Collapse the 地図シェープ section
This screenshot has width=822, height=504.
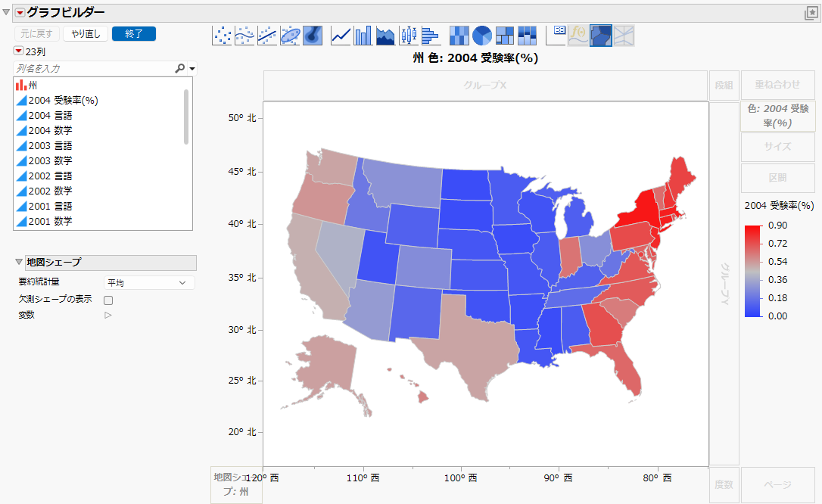19,261
